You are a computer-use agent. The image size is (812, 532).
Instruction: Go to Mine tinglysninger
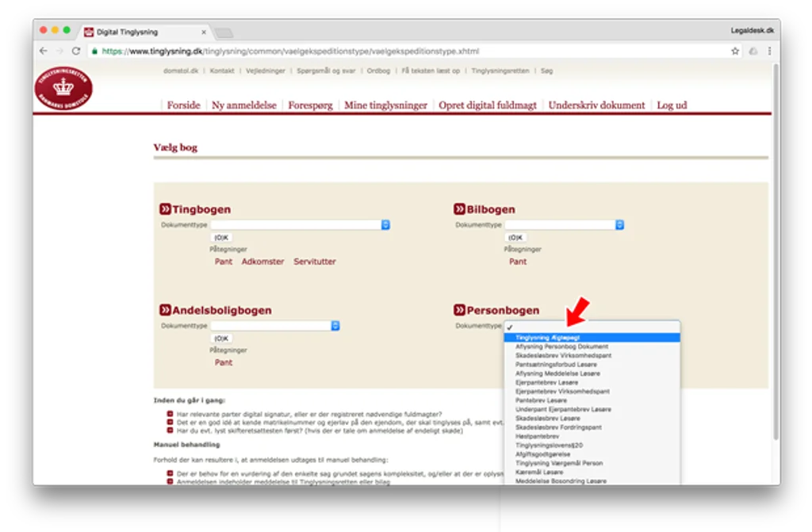coord(386,105)
